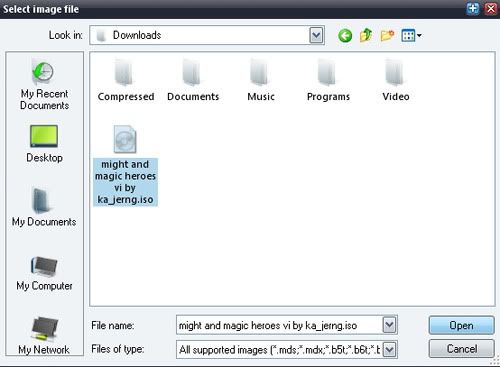Expand the Files of type dropdown
This screenshot has height=367, width=500.
pyautogui.click(x=389, y=350)
